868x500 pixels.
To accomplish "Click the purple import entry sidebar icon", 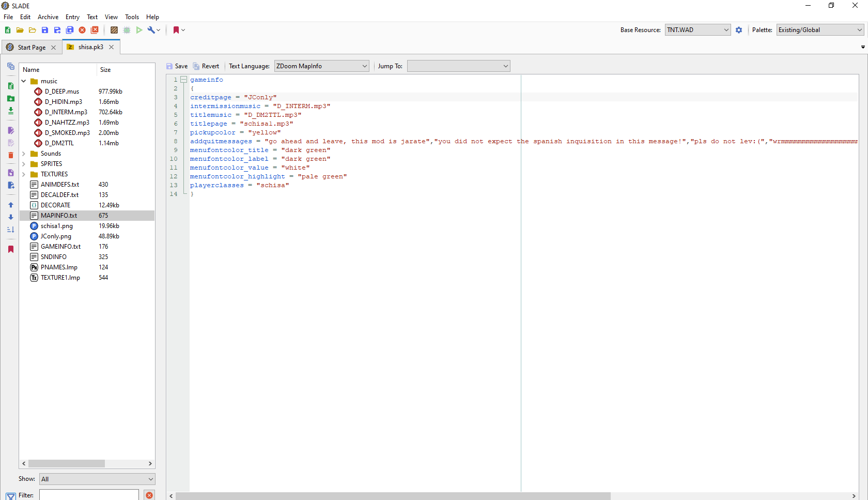I will coord(11,173).
